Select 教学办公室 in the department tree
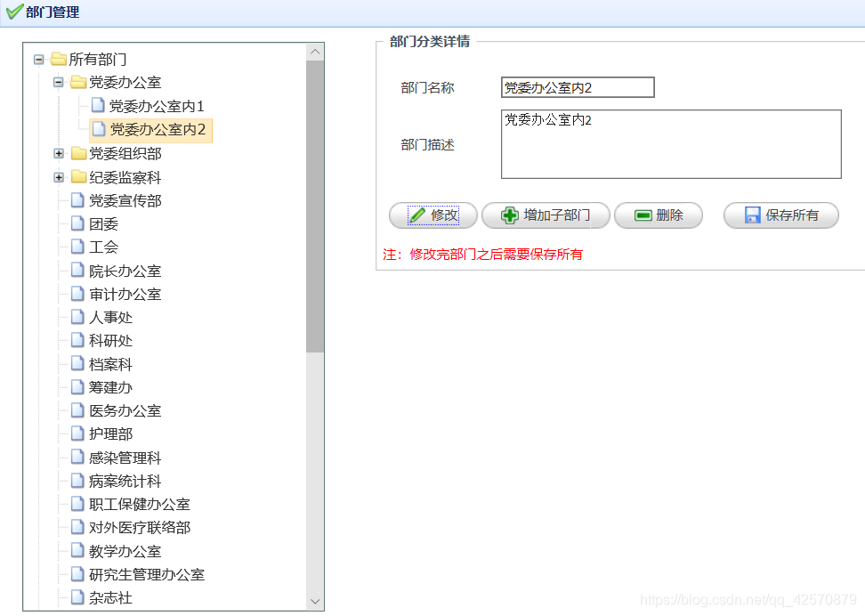This screenshot has height=616, width=865. (x=125, y=551)
